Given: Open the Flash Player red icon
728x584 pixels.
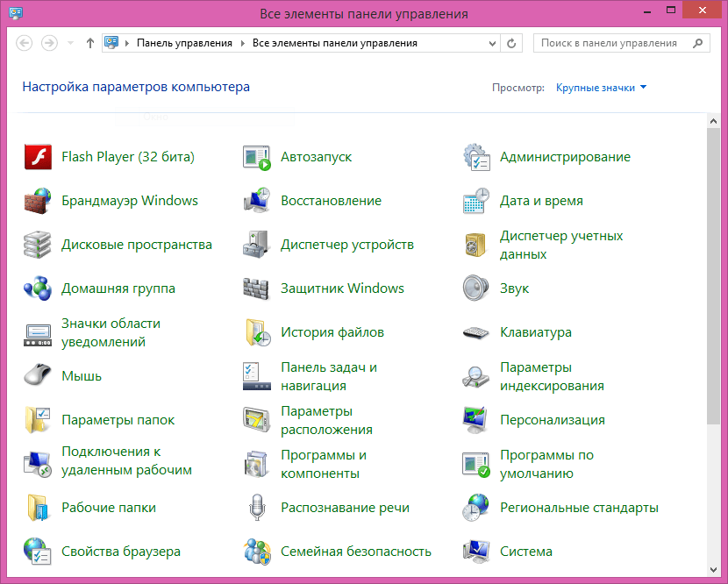Looking at the screenshot, I should point(38,157).
